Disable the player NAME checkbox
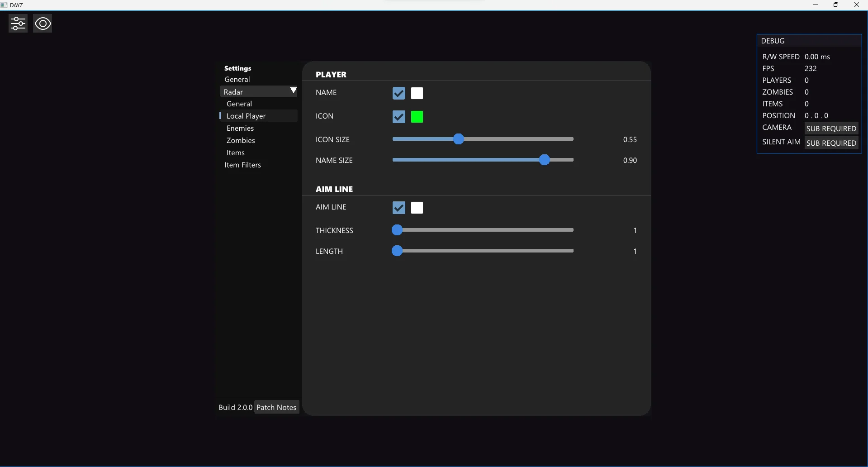This screenshot has height=467, width=868. coord(398,93)
